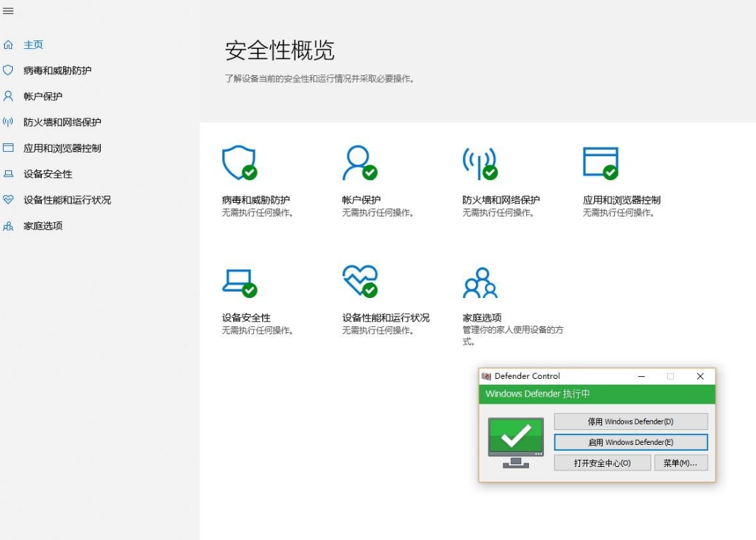This screenshot has height=540, width=756.
Task: Click the 防火墙和网络保护 tile title text
Action: 501,200
